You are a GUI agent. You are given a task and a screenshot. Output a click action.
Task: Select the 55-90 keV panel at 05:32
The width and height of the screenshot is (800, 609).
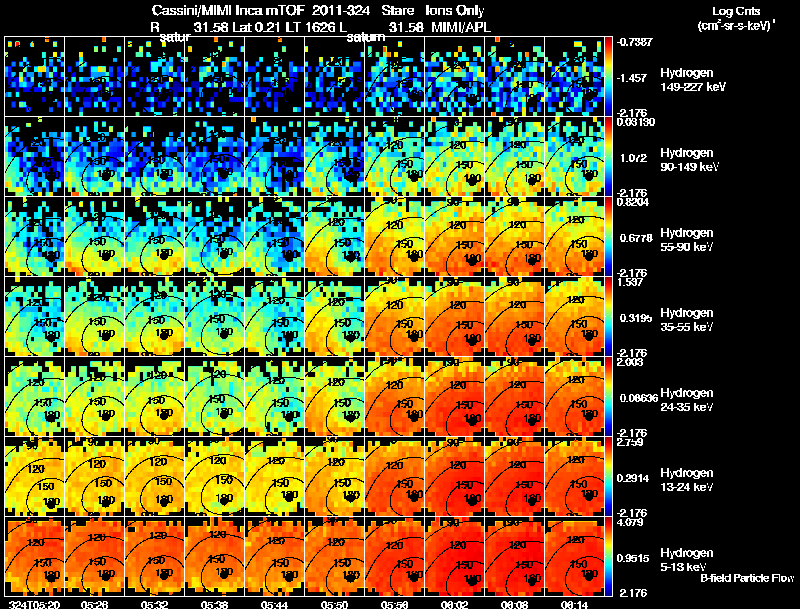155,236
